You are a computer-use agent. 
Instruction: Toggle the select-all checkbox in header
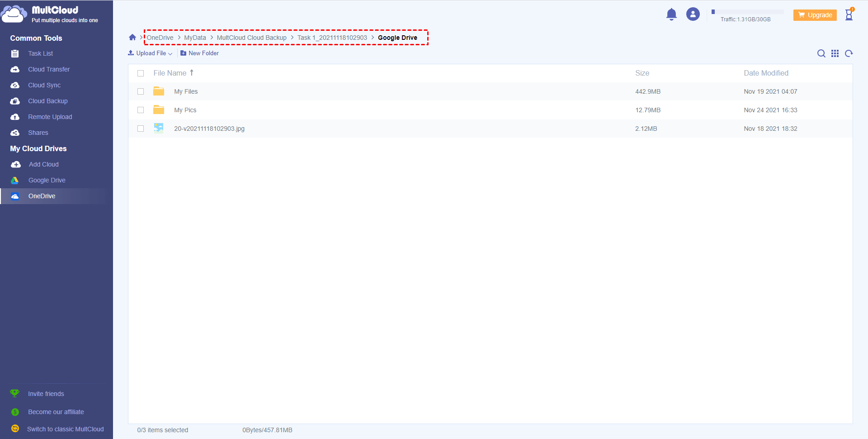141,73
